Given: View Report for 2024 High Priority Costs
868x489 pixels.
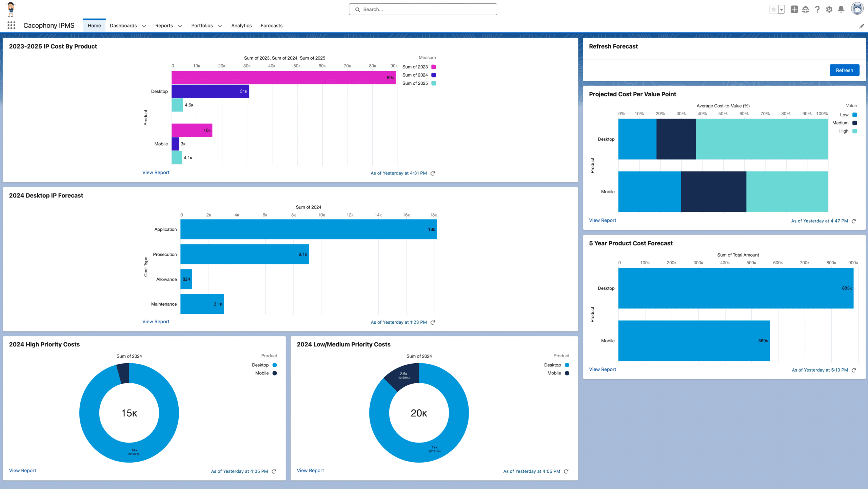Looking at the screenshot, I should pyautogui.click(x=22, y=470).
